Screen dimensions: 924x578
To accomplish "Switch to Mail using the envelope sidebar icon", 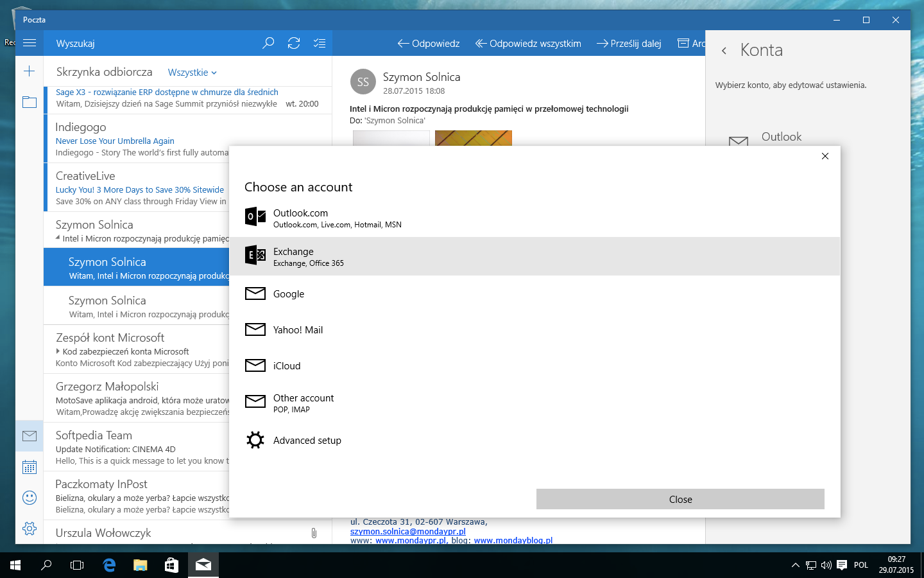I will coord(30,436).
